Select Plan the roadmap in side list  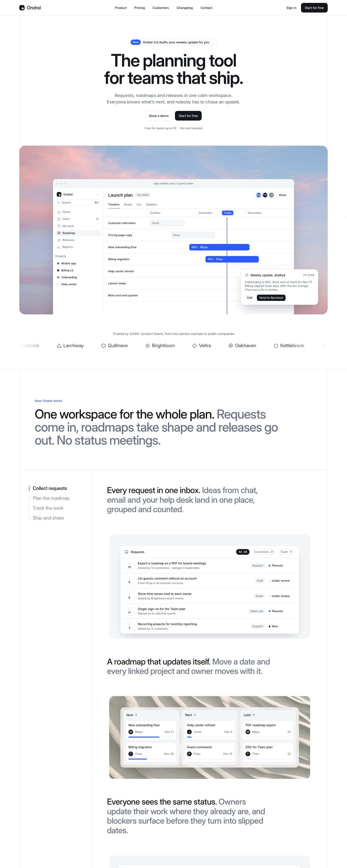[x=51, y=498]
